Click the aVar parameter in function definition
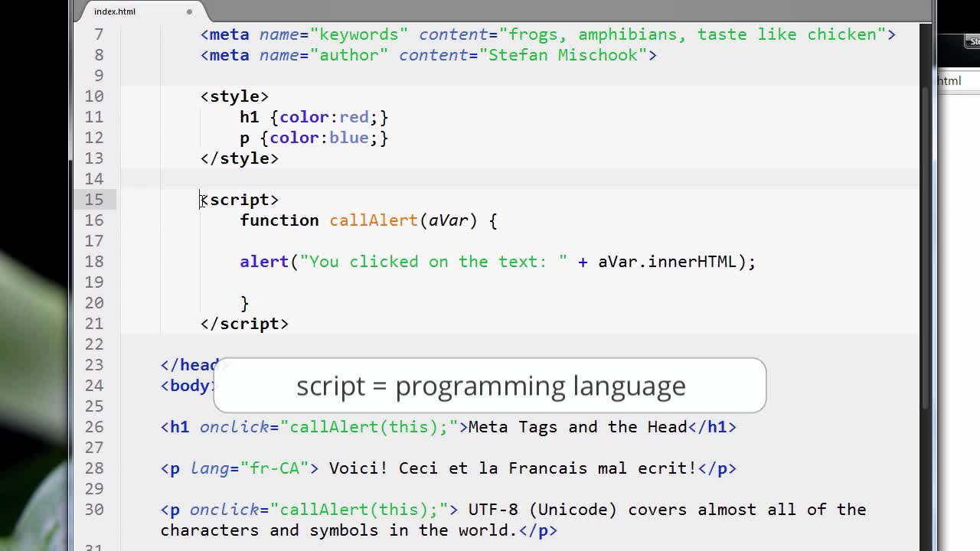980x551 pixels. 448,220
